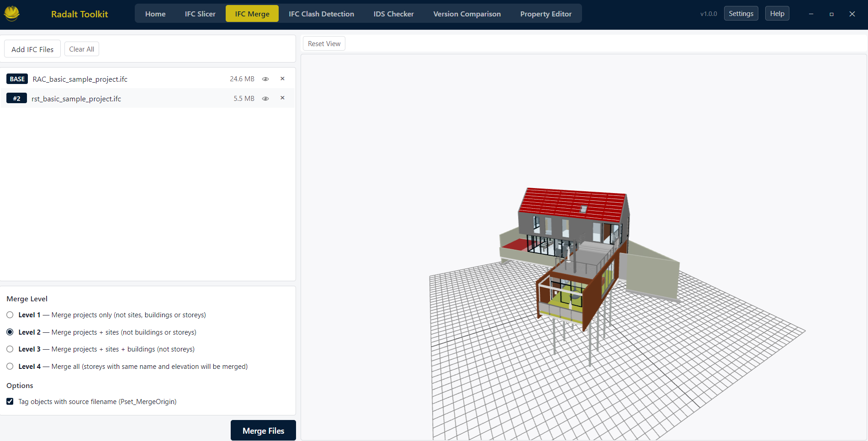Click the #2 badge on the second file

17,98
